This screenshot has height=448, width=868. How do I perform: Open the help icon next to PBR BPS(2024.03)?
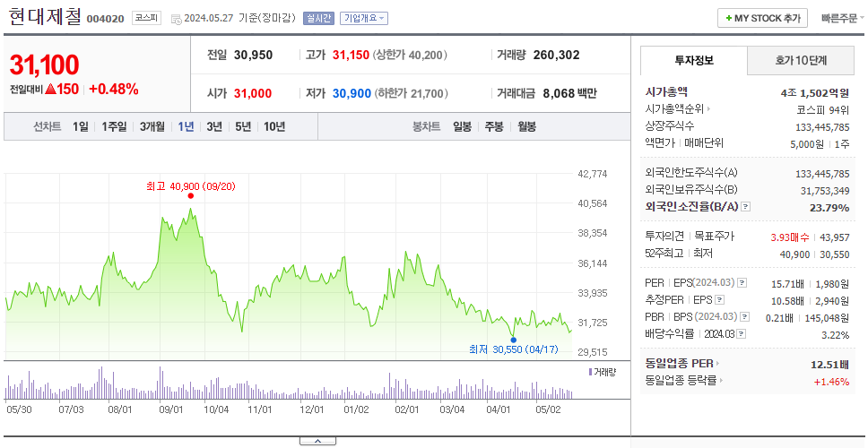click(745, 317)
